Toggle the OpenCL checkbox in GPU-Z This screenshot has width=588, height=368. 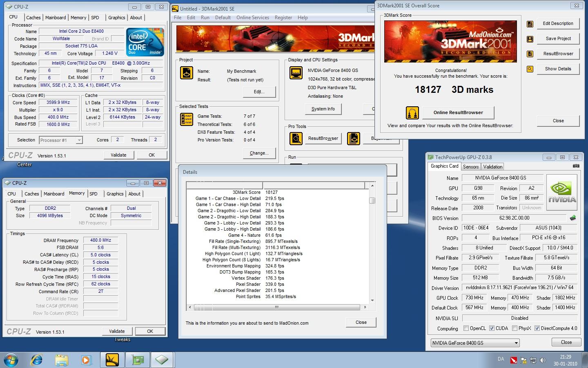(x=466, y=328)
